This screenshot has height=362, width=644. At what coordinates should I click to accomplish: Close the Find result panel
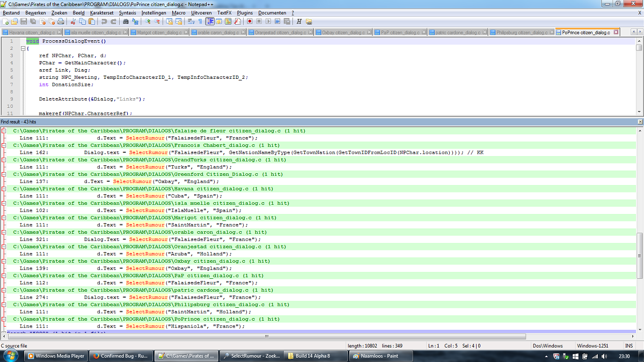[639, 122]
